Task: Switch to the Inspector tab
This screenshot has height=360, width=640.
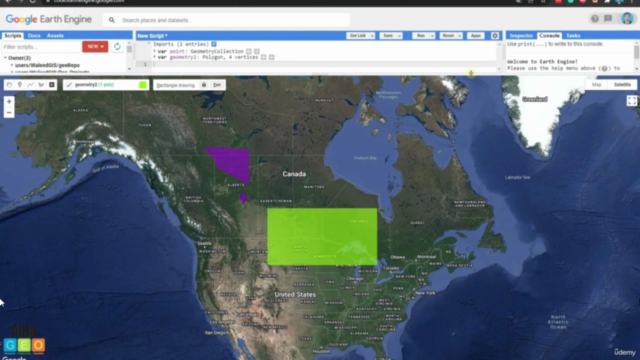Action: click(x=521, y=36)
